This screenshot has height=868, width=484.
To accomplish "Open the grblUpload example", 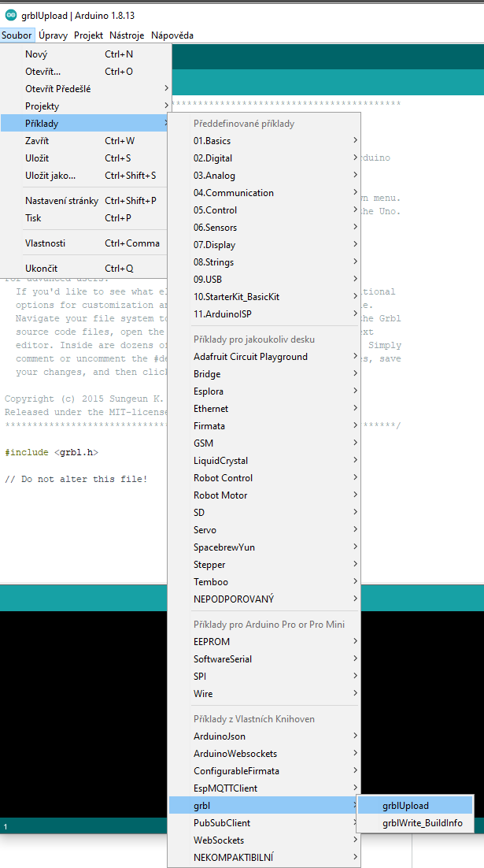I will click(416, 806).
